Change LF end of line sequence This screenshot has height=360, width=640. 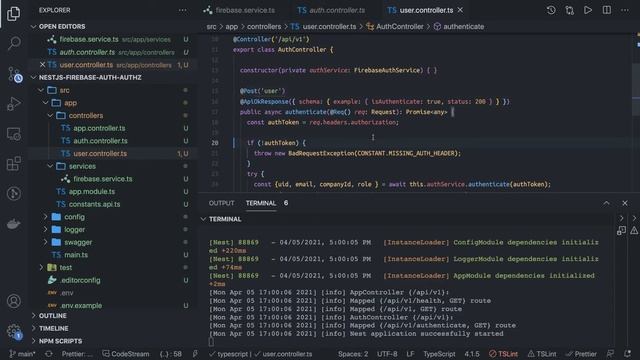(x=410, y=354)
